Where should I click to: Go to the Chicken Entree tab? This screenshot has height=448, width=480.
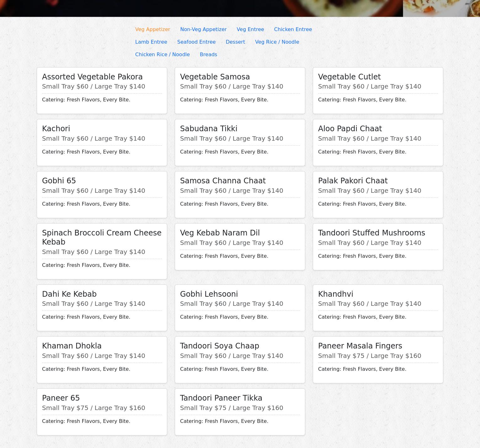click(293, 29)
